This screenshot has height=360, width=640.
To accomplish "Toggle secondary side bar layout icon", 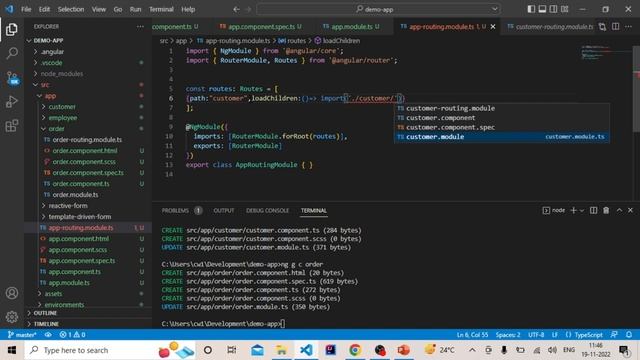I will click(553, 9).
